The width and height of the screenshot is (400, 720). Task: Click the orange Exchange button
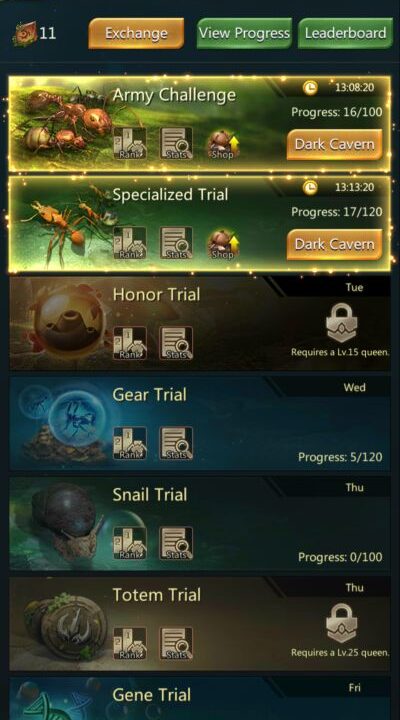point(136,33)
